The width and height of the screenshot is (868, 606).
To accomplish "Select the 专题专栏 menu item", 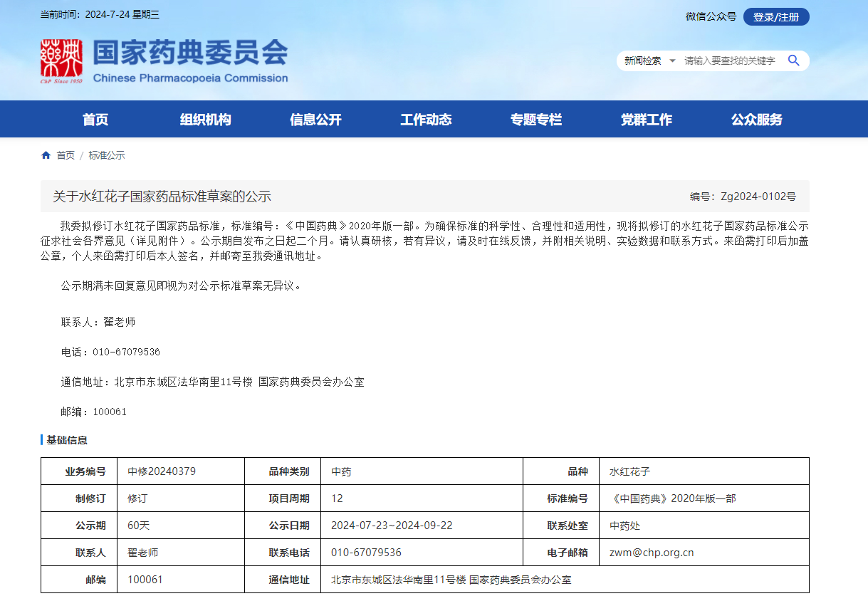I will [536, 120].
